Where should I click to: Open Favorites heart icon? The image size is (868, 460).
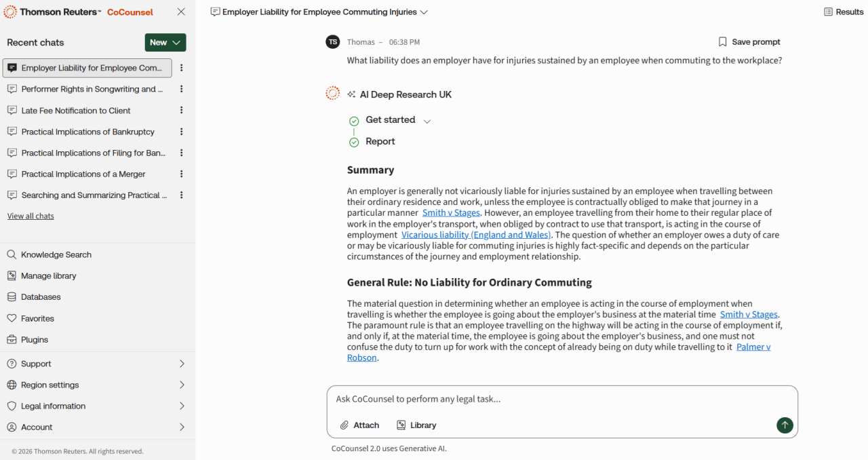[12, 318]
